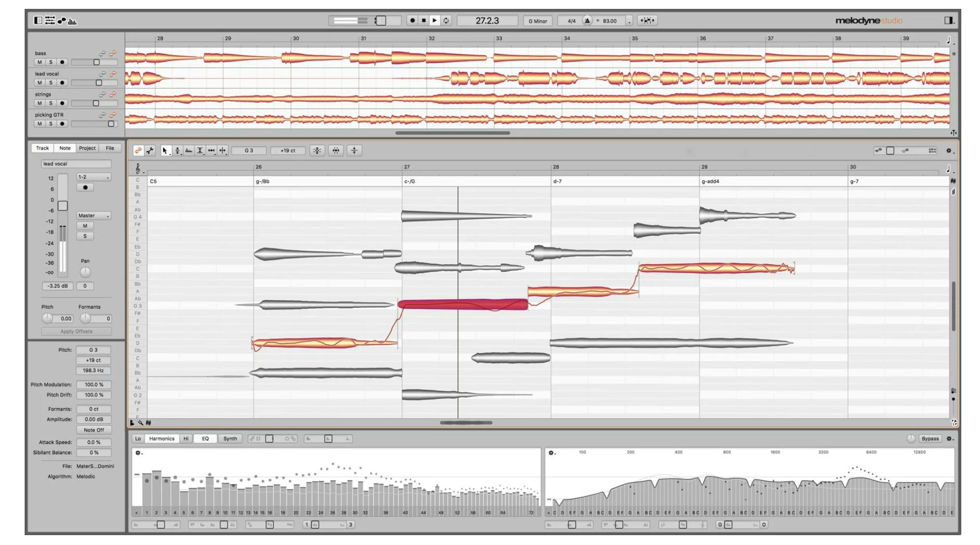The image size is (980, 545).
Task: Click the metronome icon in transport
Action: (587, 21)
